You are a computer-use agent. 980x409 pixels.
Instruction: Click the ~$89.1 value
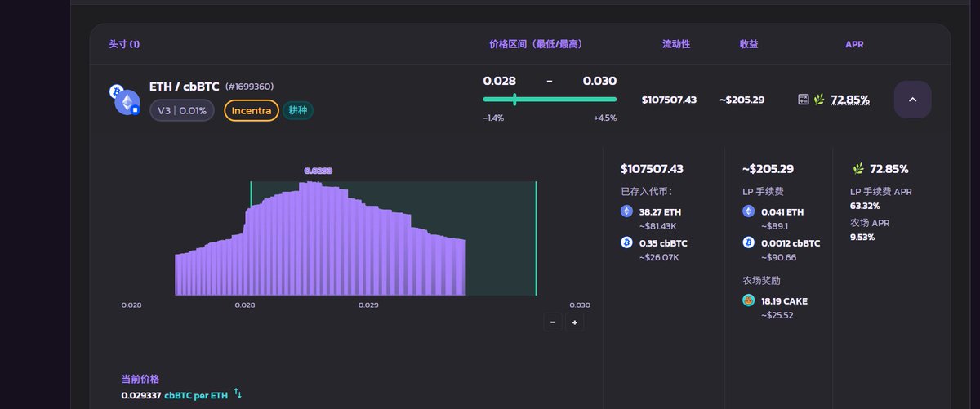point(777,226)
